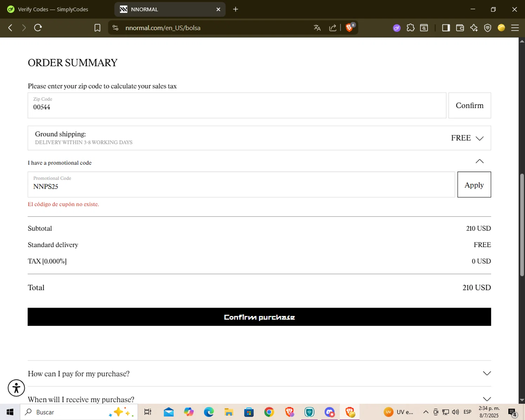Open the purple extension icon in toolbar
The height and width of the screenshot is (420, 525).
coord(397,28)
